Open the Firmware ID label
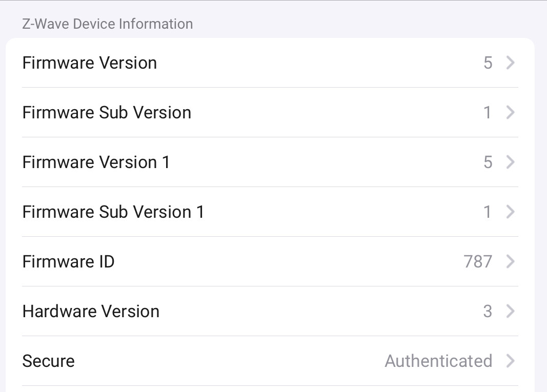Screen dimensions: 547x392 pos(68,262)
